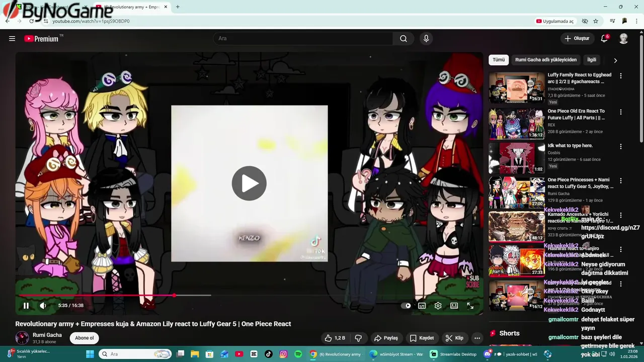644x362 pixels.
Task: Select the 'Revolutionary army + Empresses' browser tab
Action: 131,7
